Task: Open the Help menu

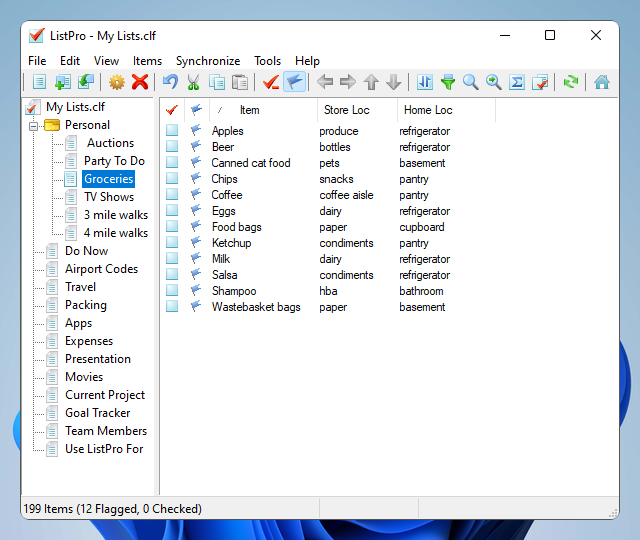Action: (307, 61)
